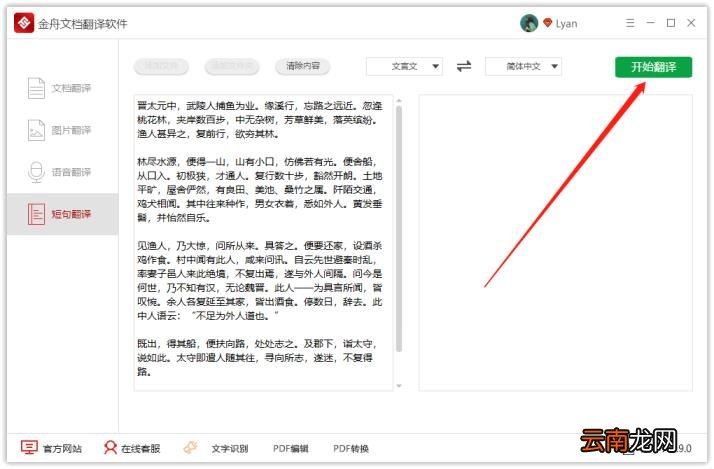The height and width of the screenshot is (469, 714).
Task: Open the PDF转换 converter link
Action: click(351, 449)
